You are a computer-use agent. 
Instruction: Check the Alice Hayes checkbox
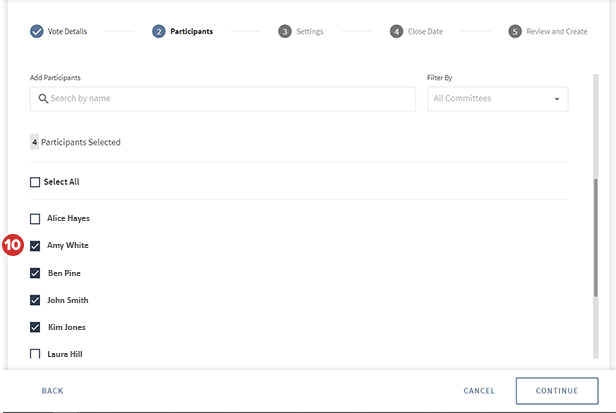tap(35, 218)
